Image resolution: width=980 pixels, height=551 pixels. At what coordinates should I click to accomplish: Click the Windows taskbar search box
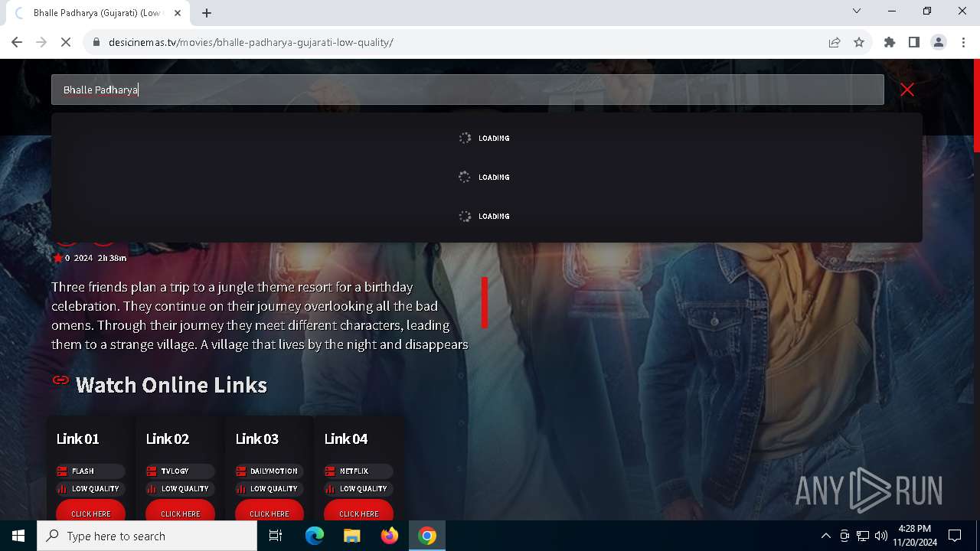click(147, 536)
